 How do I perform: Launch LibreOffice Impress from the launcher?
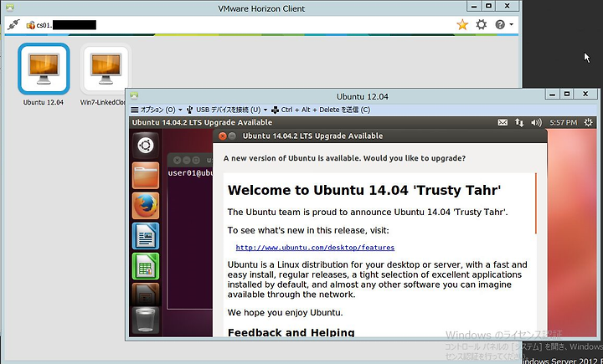coord(146,294)
